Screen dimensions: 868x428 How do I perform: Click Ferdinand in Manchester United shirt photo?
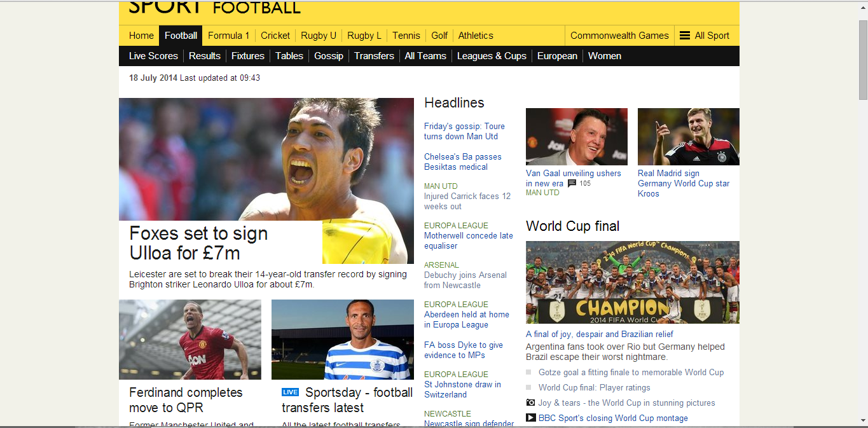point(190,340)
